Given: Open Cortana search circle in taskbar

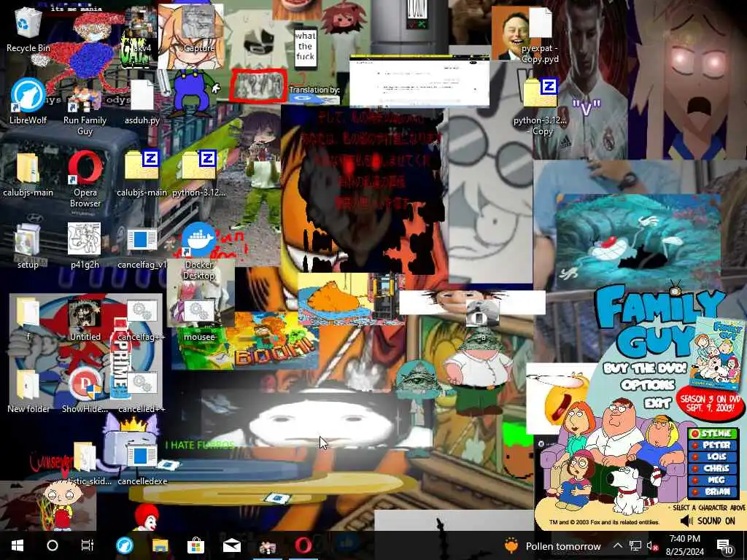Looking at the screenshot, I should [x=53, y=545].
